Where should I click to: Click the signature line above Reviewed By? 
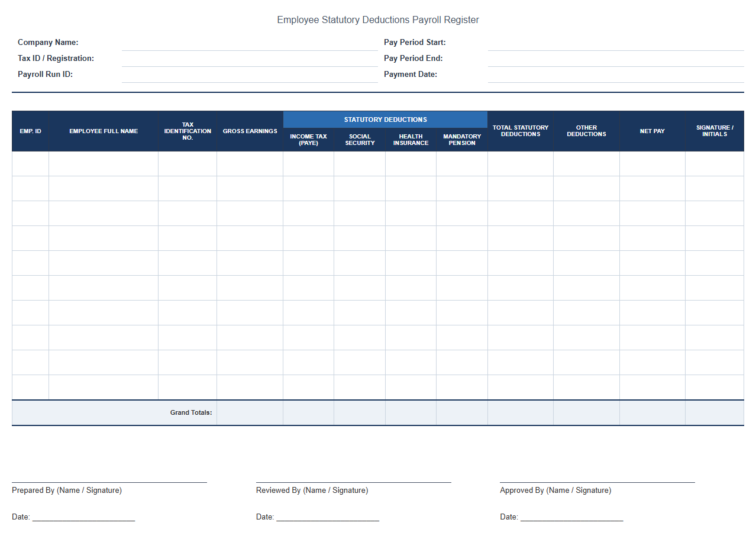click(x=354, y=482)
